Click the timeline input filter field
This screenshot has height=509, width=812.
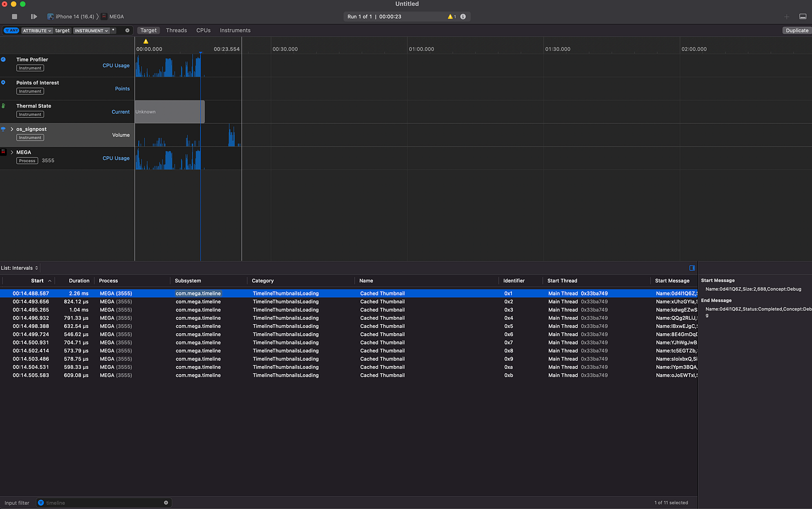(x=102, y=502)
